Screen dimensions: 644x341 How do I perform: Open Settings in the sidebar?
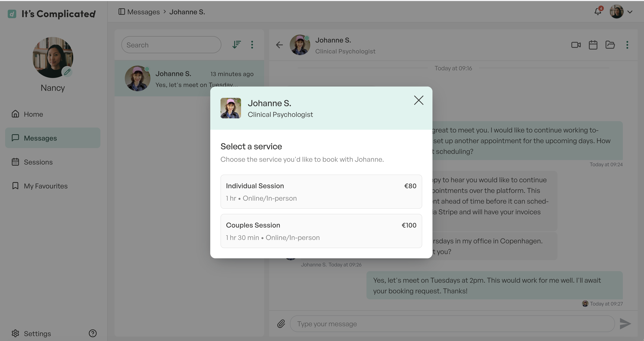(x=31, y=334)
